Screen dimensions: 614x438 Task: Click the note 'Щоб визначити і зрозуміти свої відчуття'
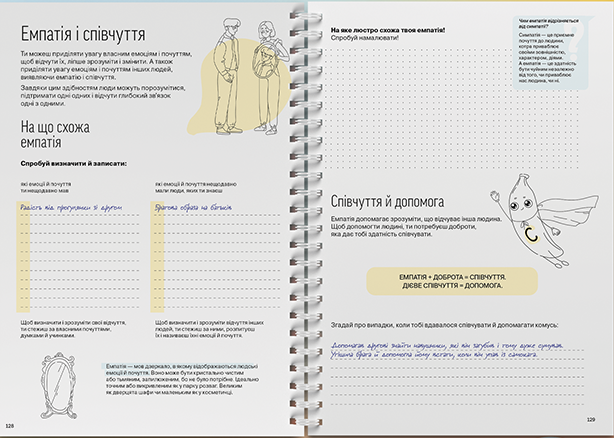point(73,329)
